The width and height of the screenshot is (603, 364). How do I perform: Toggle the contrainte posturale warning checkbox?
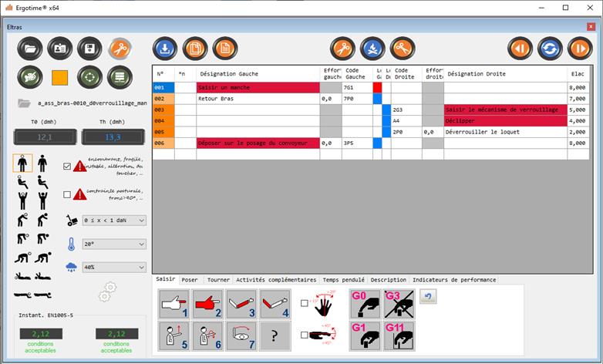[x=67, y=194]
